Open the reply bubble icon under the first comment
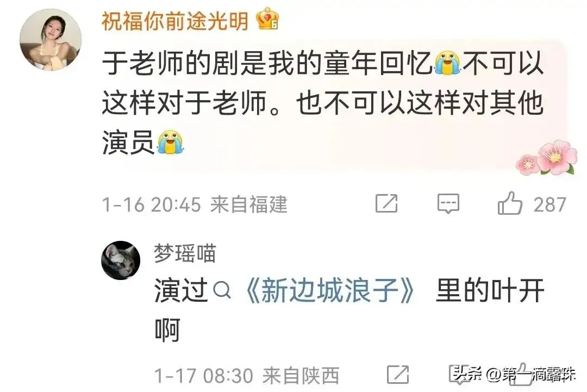The height and width of the screenshot is (392, 587). tap(448, 204)
